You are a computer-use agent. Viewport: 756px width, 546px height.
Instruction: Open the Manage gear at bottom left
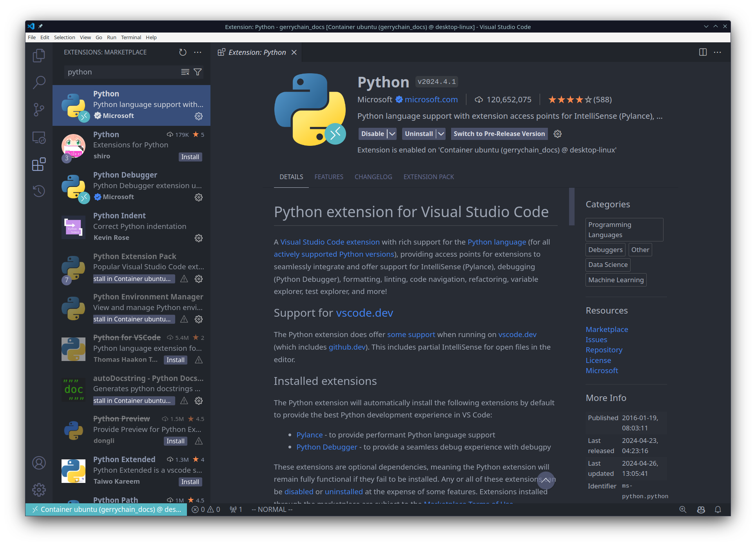(x=39, y=490)
